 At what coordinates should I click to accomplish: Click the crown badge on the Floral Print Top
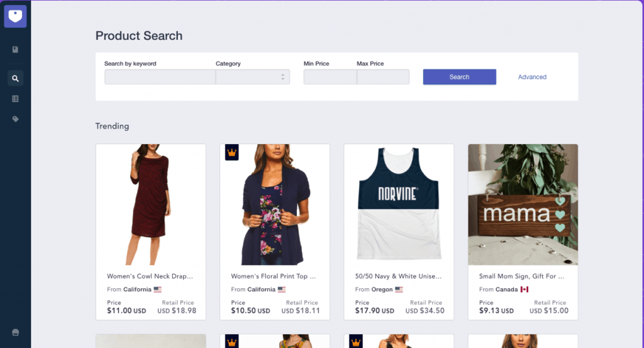click(231, 152)
